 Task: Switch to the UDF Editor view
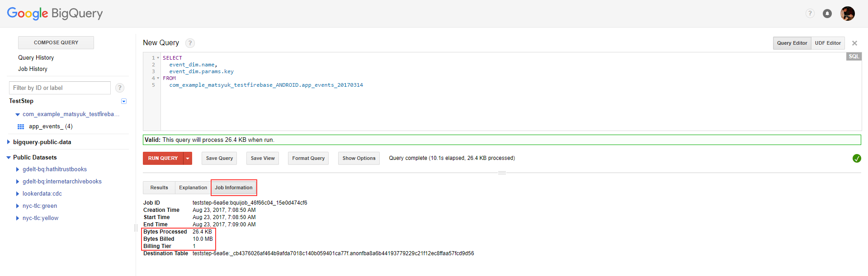tap(827, 43)
